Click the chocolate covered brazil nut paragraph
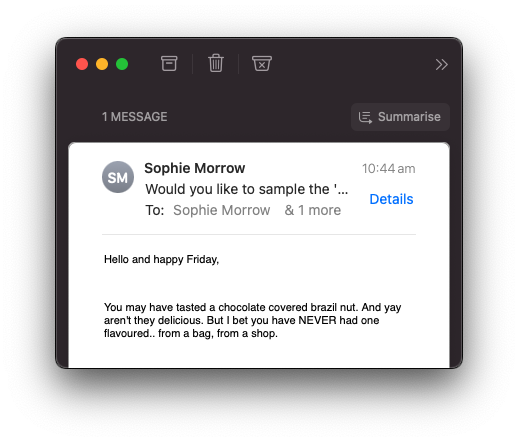 point(252,320)
